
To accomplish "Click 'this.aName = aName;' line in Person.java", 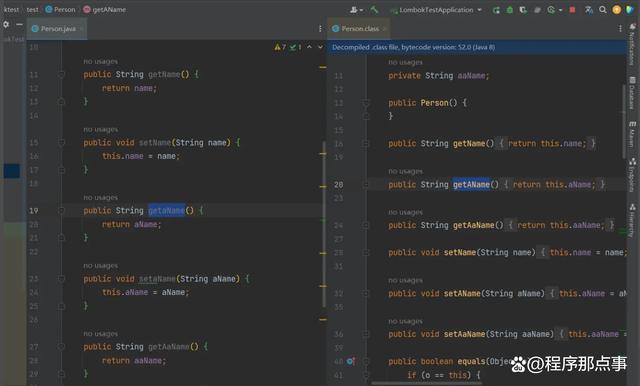I will coord(145,293).
